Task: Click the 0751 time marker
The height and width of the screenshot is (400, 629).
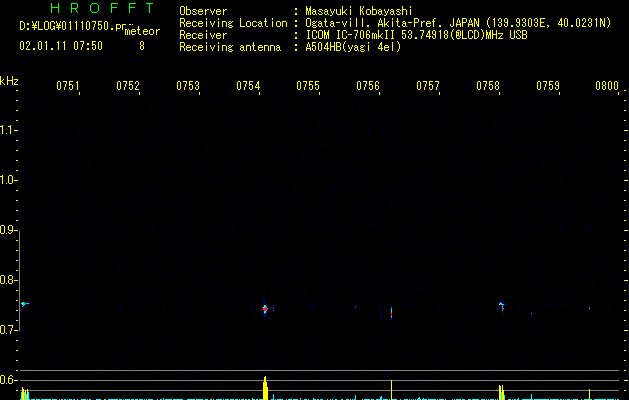Action: (67, 86)
